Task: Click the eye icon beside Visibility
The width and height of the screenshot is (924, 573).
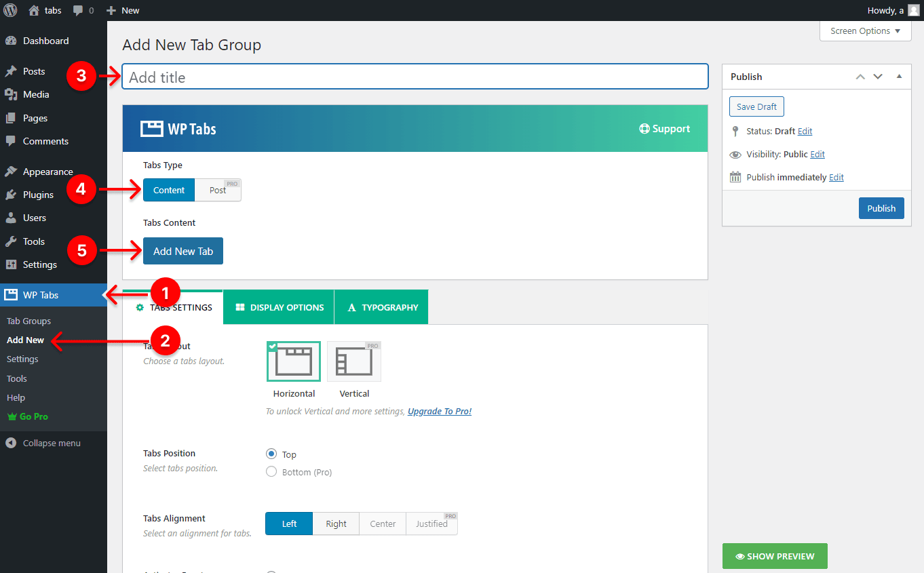Action: [735, 155]
